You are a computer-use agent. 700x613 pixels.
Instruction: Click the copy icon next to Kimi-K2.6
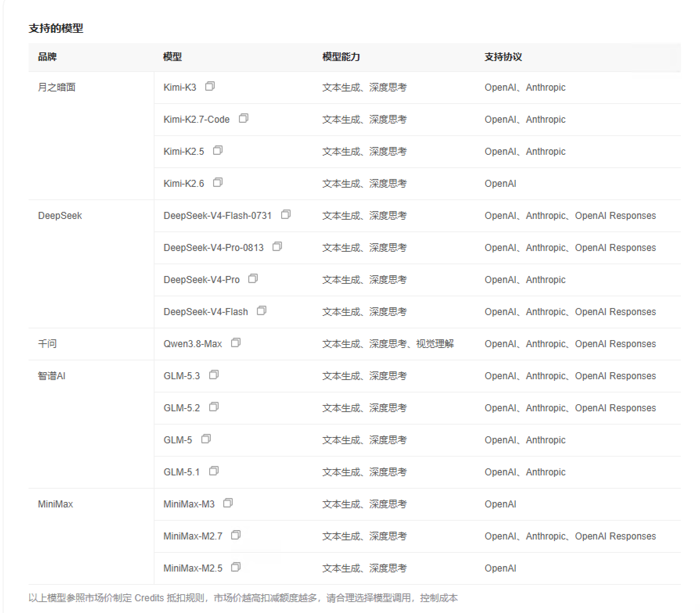click(218, 183)
